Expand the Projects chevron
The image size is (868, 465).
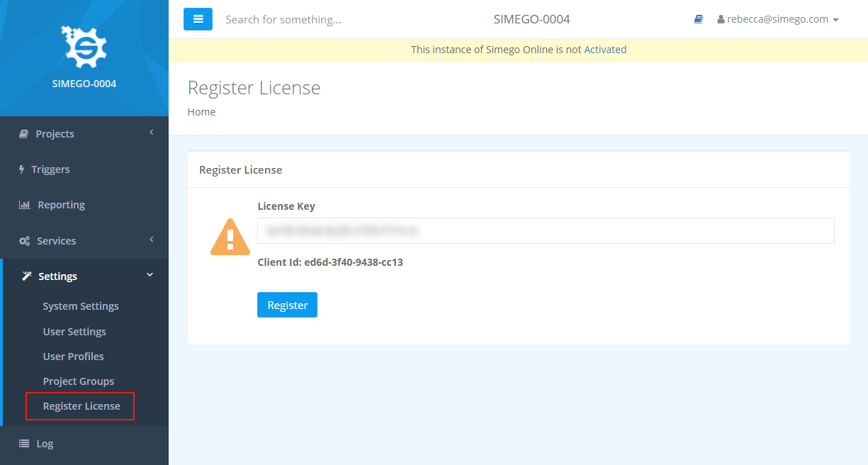(x=151, y=133)
